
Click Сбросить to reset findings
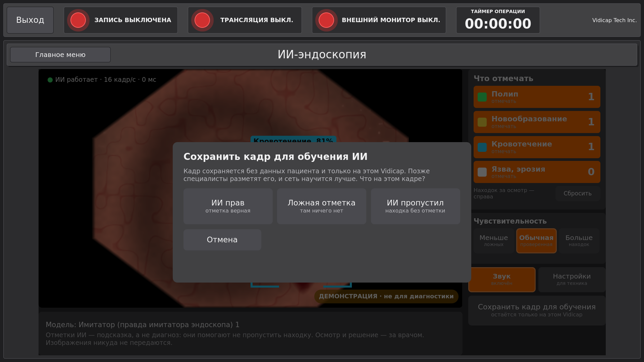pyautogui.click(x=578, y=193)
